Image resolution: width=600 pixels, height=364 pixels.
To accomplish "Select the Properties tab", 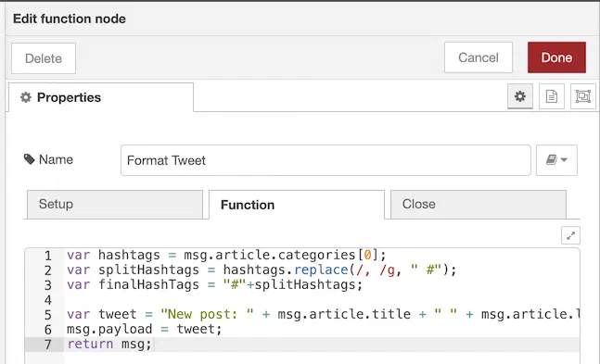I will [x=101, y=97].
